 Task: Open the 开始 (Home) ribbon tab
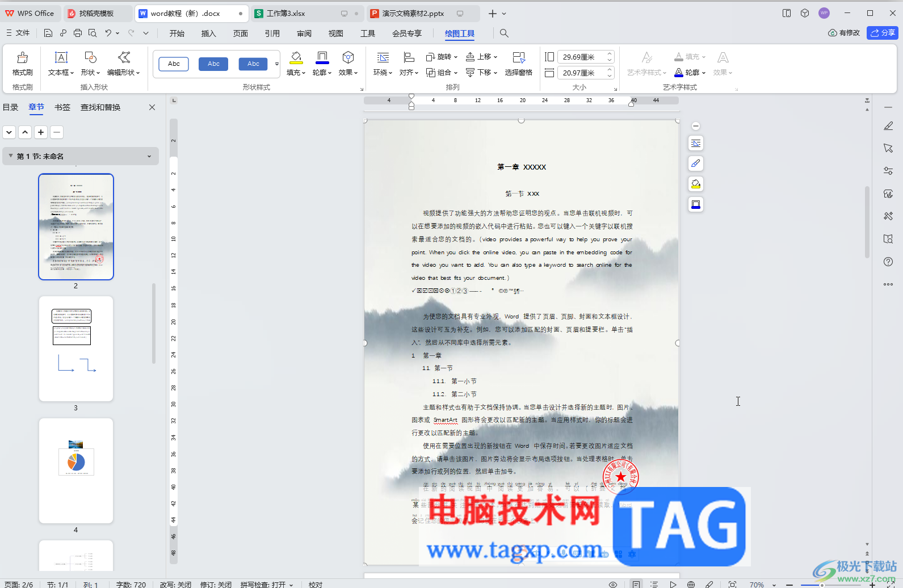coord(177,33)
